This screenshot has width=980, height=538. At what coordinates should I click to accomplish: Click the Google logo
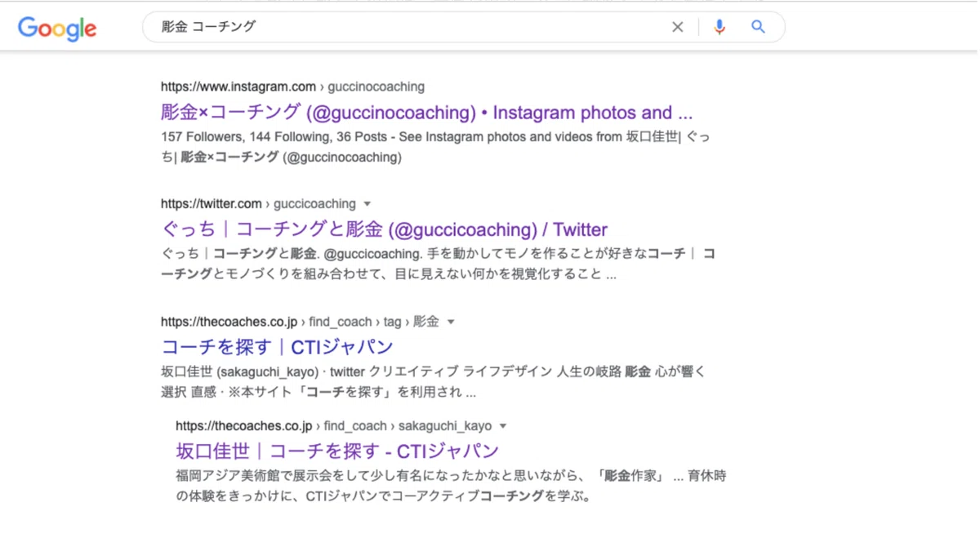57,29
